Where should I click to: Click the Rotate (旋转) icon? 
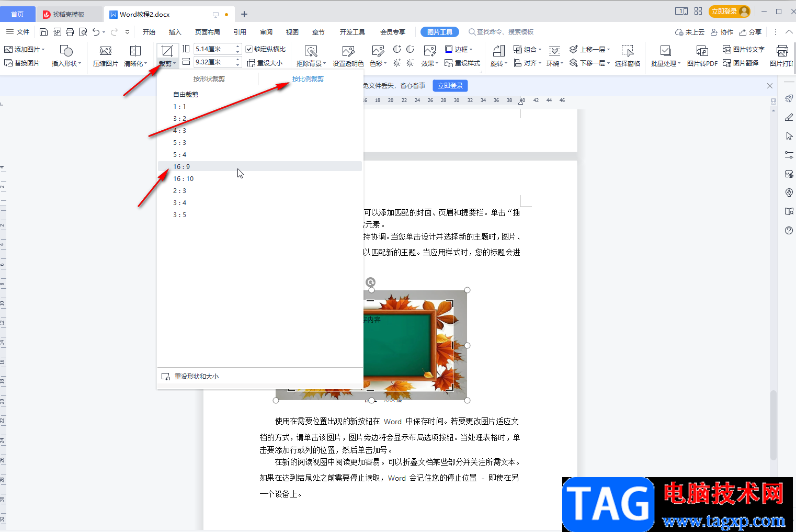tap(499, 51)
